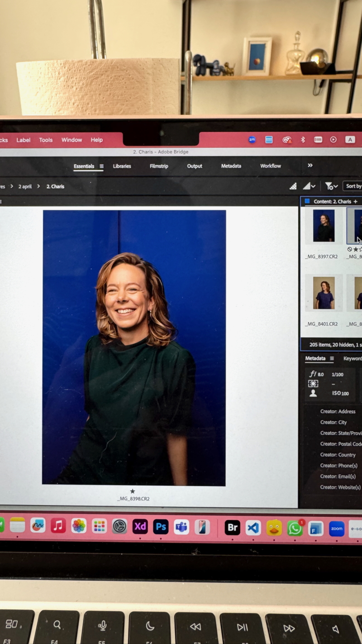Open the Metadata panel options menu
The width and height of the screenshot is (362, 644).
(332, 358)
